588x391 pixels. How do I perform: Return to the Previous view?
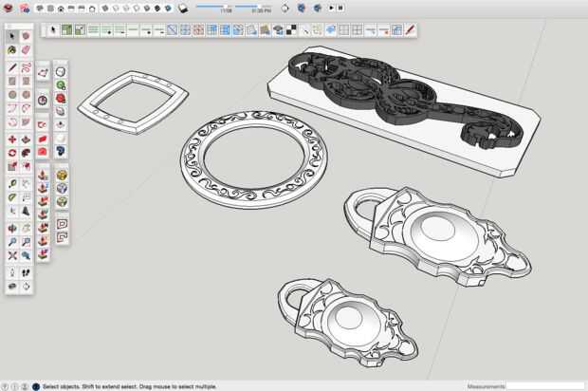26,255
